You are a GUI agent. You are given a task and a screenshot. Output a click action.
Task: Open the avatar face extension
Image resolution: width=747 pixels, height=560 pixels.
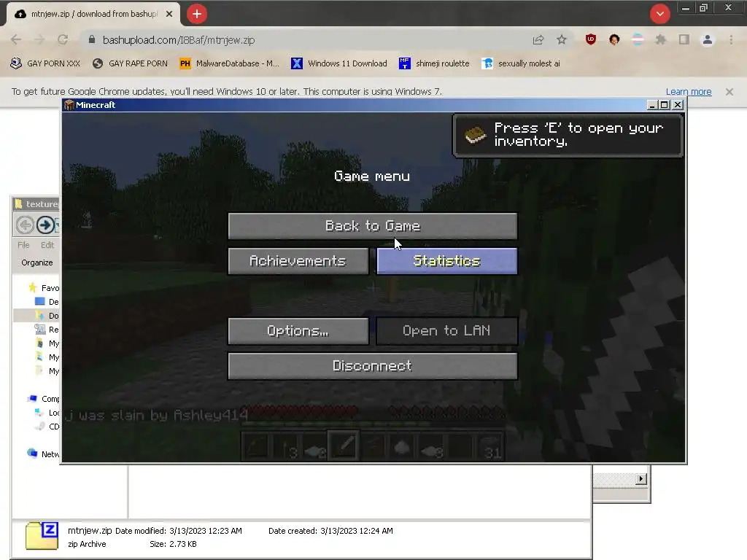(614, 39)
